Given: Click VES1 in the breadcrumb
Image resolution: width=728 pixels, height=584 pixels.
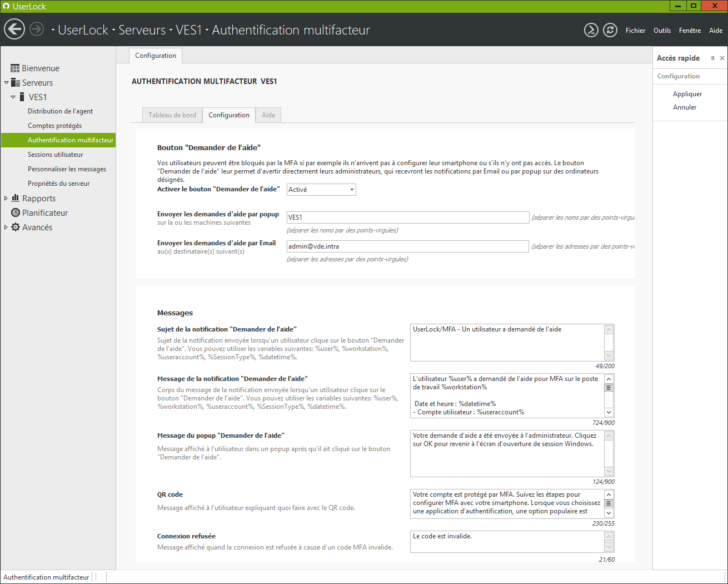Looking at the screenshot, I should pyautogui.click(x=188, y=30).
